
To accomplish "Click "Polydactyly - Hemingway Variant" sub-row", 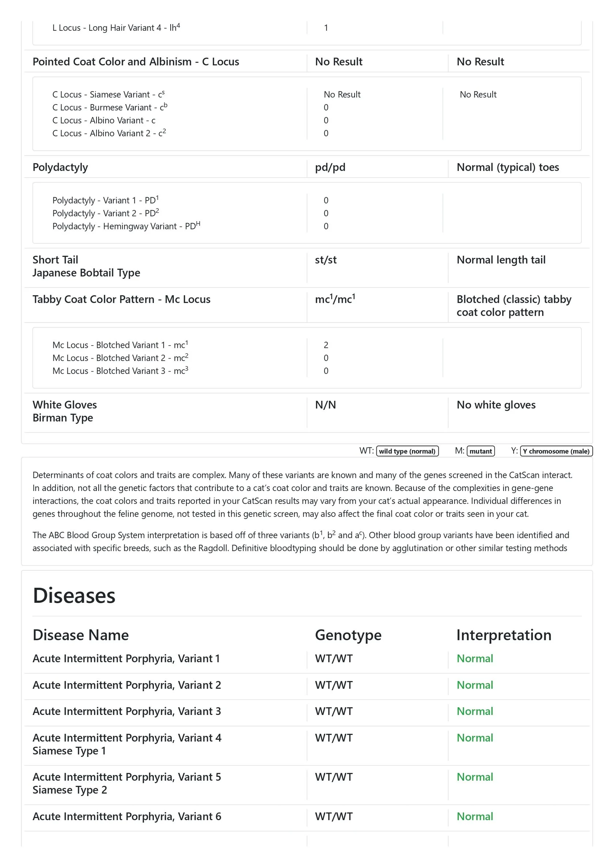I will pos(126,226).
